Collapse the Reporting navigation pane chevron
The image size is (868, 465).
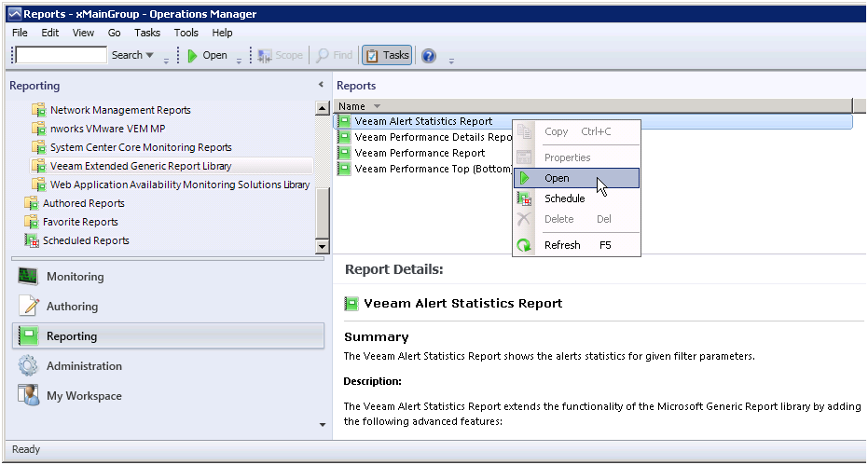click(321, 85)
